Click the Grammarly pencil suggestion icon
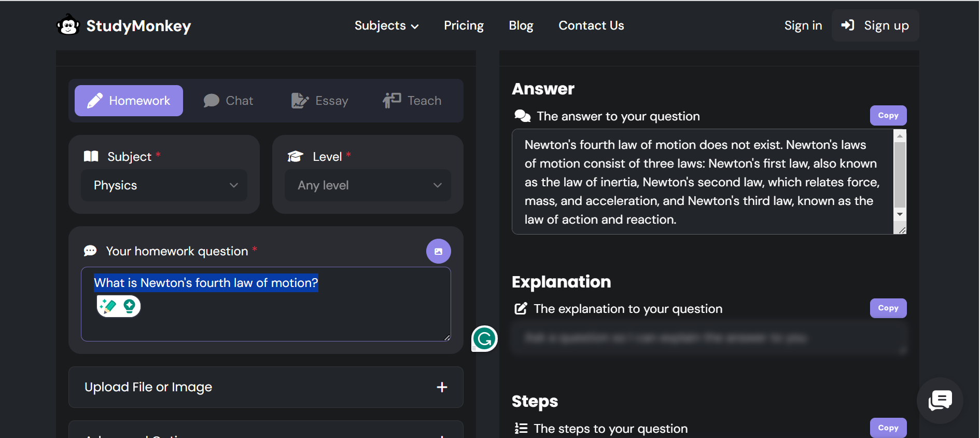Screen dimensions: 980x438 tap(108, 306)
